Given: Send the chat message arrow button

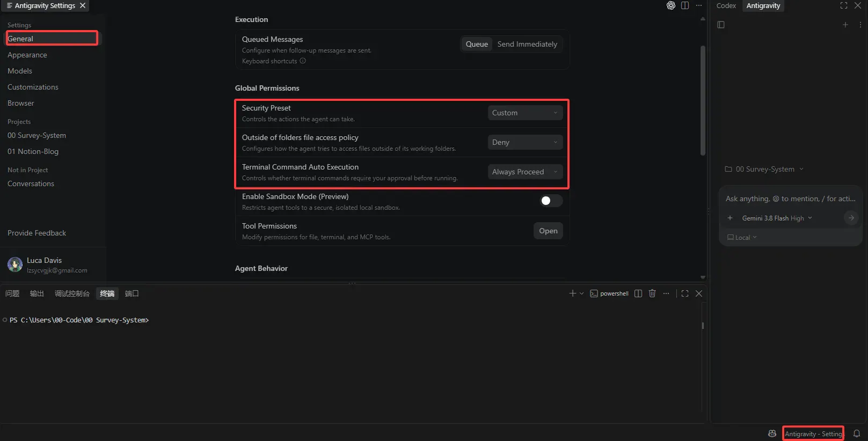Looking at the screenshot, I should pos(851,218).
